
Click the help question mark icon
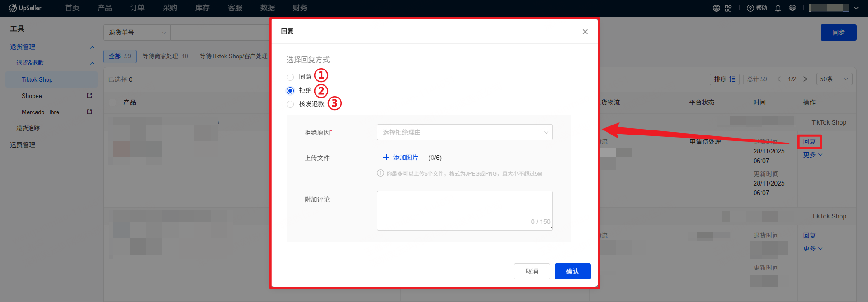750,8
